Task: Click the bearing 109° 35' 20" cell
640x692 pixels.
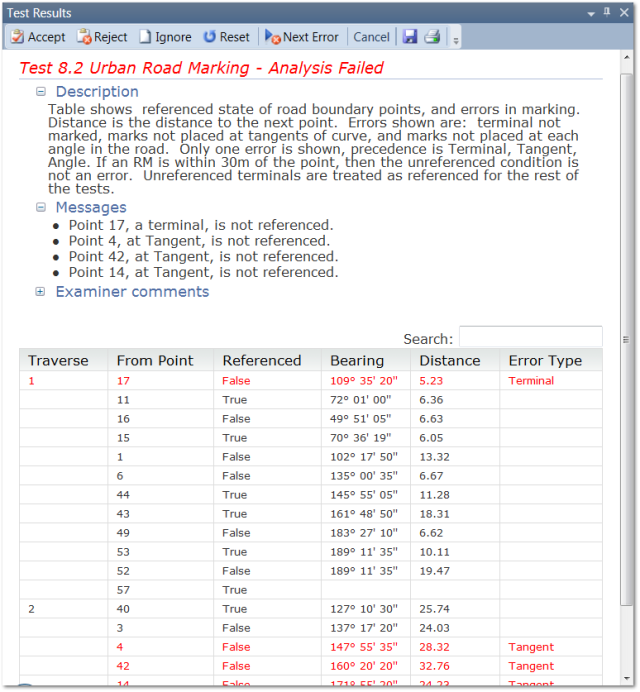Action: pos(364,381)
